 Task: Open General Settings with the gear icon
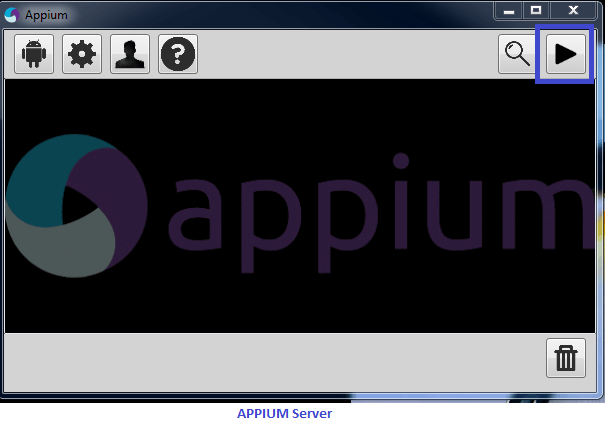pos(82,54)
